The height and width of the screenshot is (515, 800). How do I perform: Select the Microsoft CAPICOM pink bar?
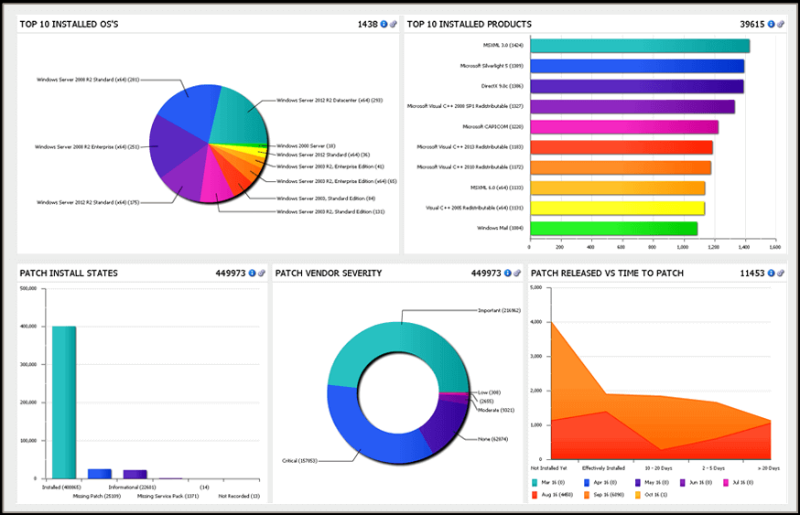pos(624,127)
